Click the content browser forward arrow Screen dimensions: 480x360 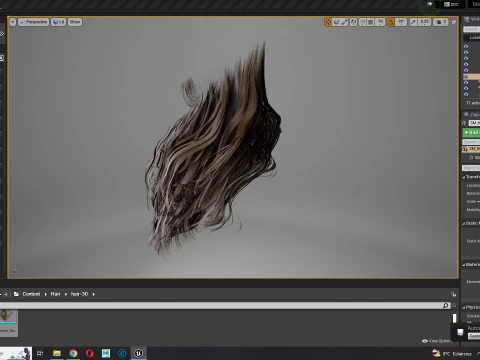click(6, 294)
